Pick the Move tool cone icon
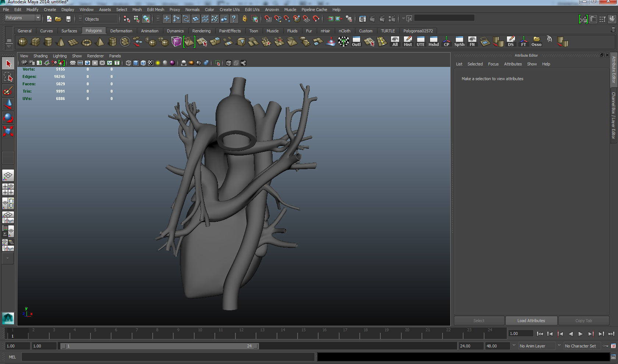618x364 pixels. (x=8, y=104)
